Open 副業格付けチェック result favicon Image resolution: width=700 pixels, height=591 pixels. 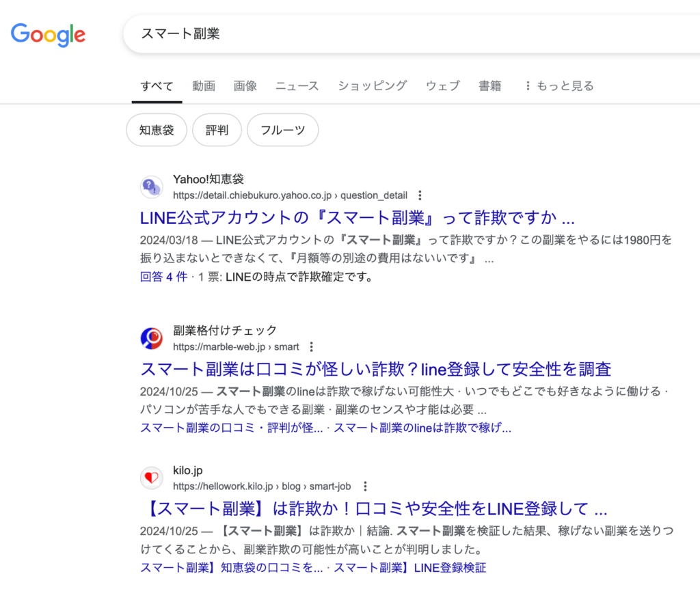[152, 338]
